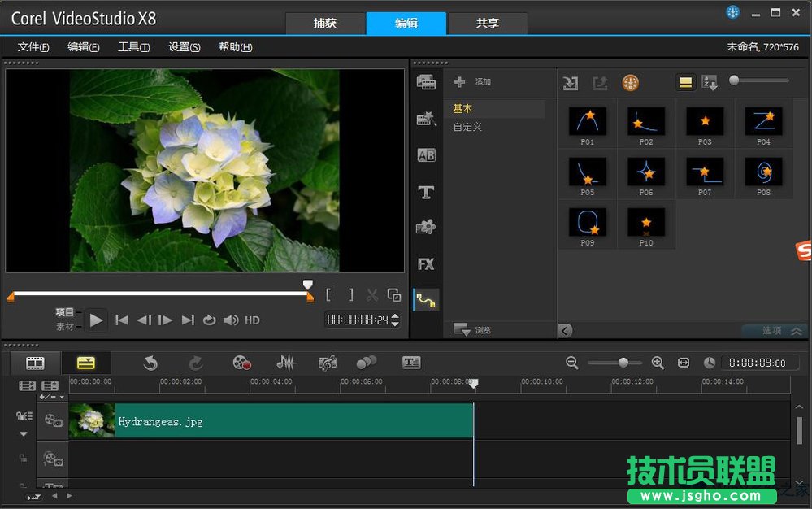Viewport: 812px width, 509px height.
Task: Click the undo arrow in timeline toolbar
Action: click(150, 363)
